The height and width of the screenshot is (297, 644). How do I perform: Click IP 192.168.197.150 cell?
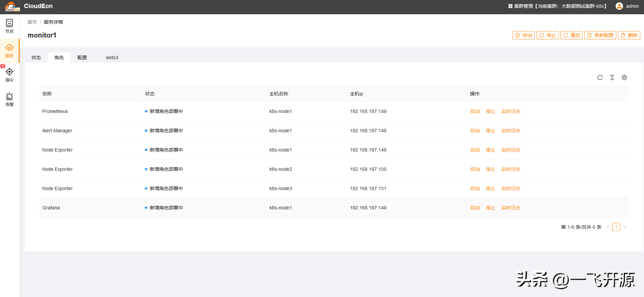click(x=368, y=169)
